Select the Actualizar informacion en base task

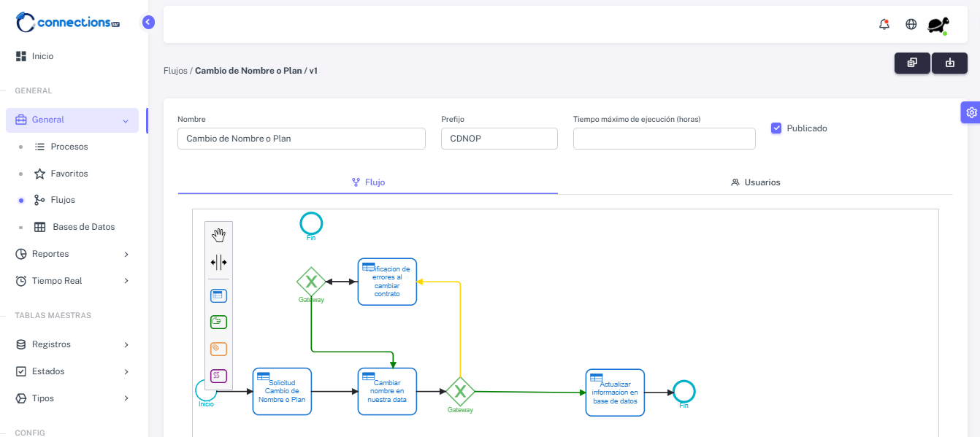pyautogui.click(x=615, y=392)
